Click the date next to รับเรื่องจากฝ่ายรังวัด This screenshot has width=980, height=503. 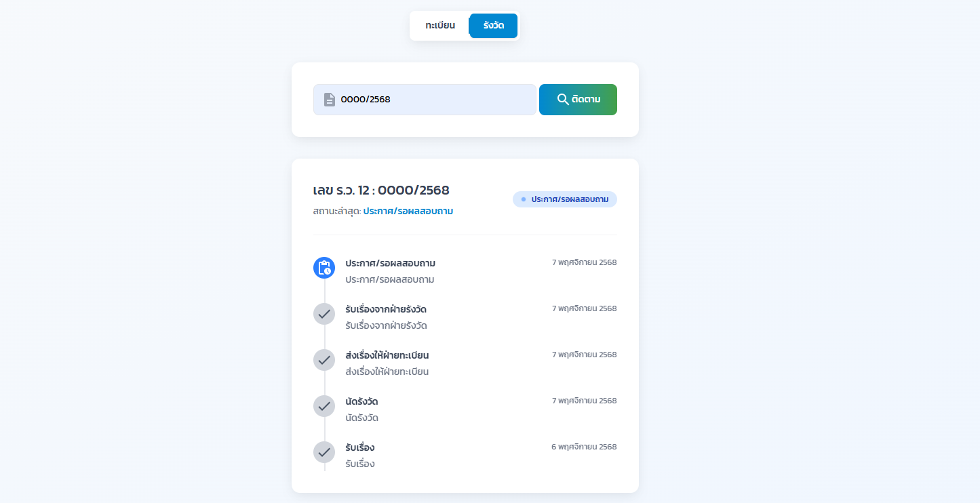[x=584, y=308]
